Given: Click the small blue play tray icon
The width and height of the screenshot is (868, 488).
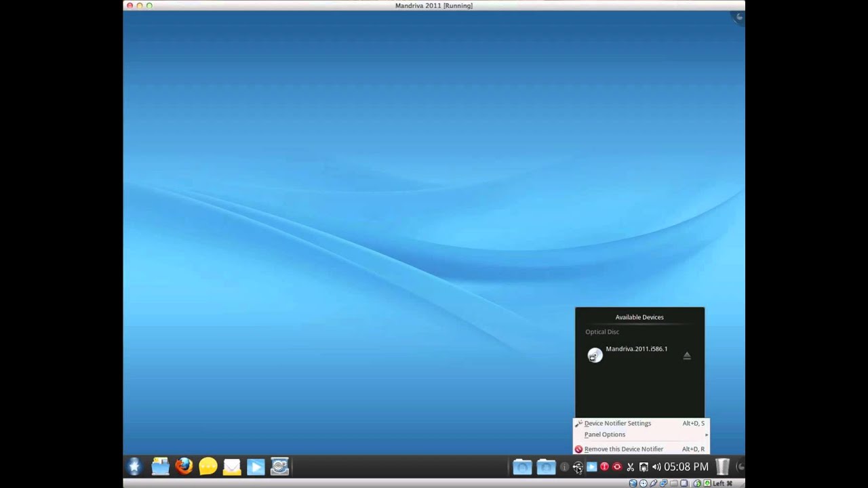Looking at the screenshot, I should (591, 466).
